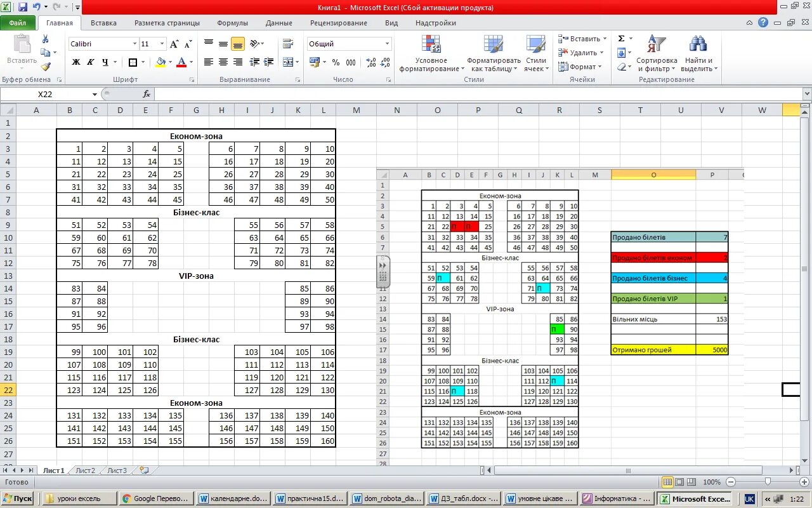
Task: Increase font size with the large A icon
Action: (x=174, y=44)
